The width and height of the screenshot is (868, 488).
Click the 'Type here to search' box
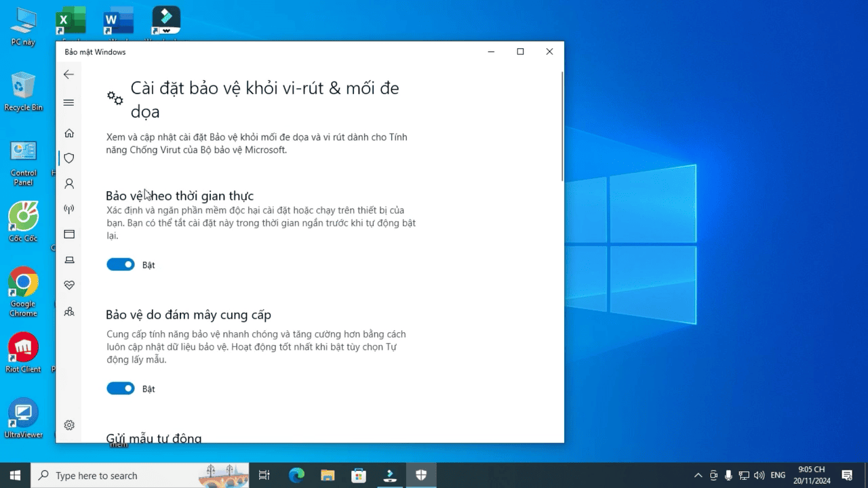140,475
